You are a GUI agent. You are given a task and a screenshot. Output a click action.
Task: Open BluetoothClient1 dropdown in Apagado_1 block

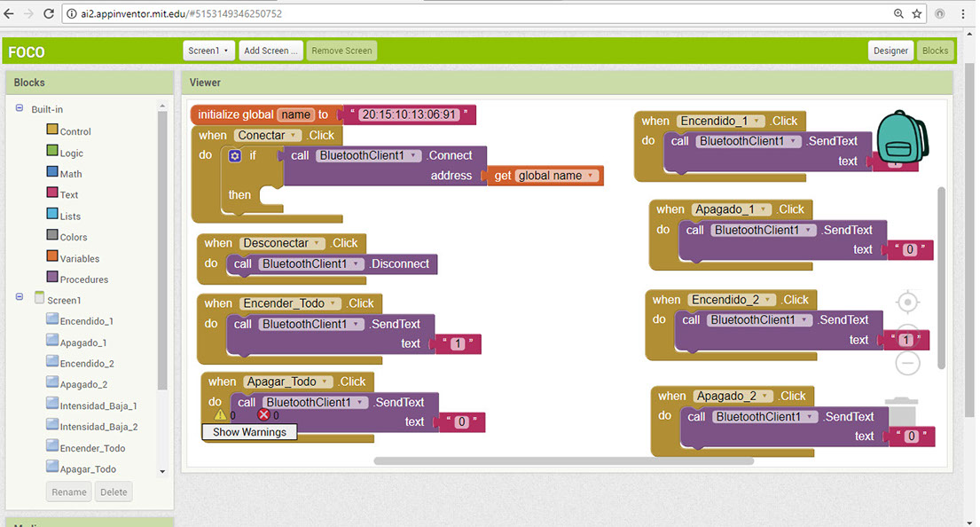(x=808, y=230)
